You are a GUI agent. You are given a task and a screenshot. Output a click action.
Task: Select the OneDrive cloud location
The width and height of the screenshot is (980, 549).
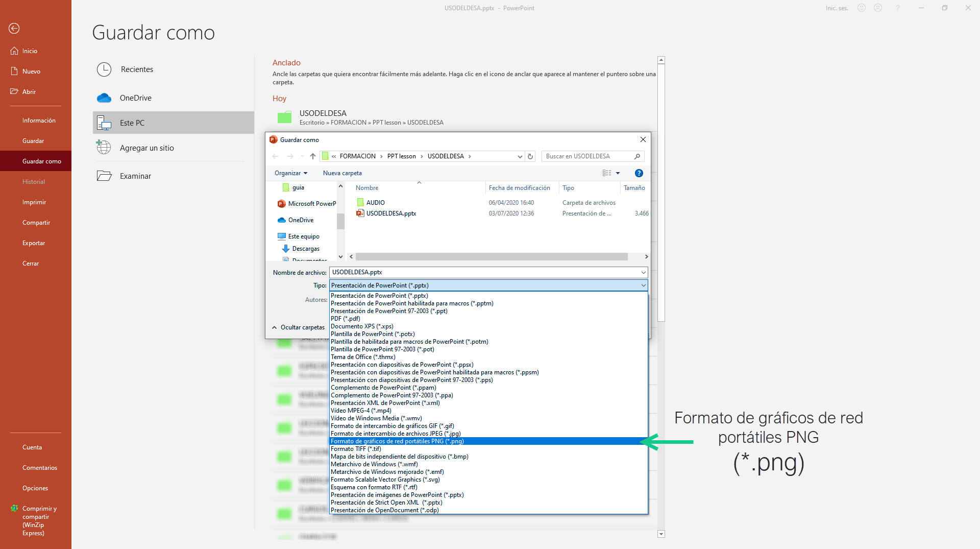(135, 98)
